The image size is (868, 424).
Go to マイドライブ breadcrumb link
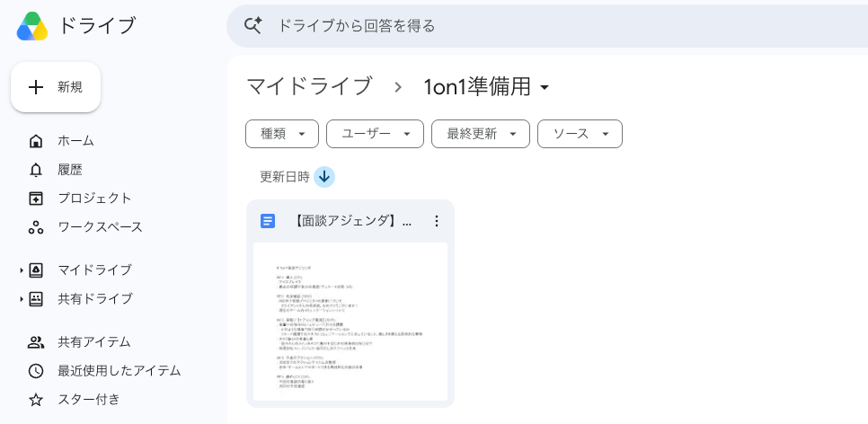pyautogui.click(x=309, y=87)
